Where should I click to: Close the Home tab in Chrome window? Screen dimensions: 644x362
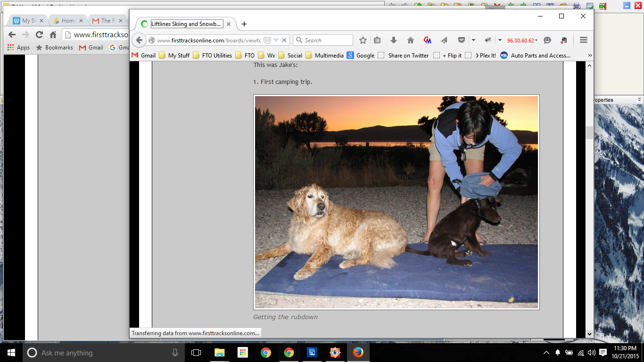coord(81,21)
